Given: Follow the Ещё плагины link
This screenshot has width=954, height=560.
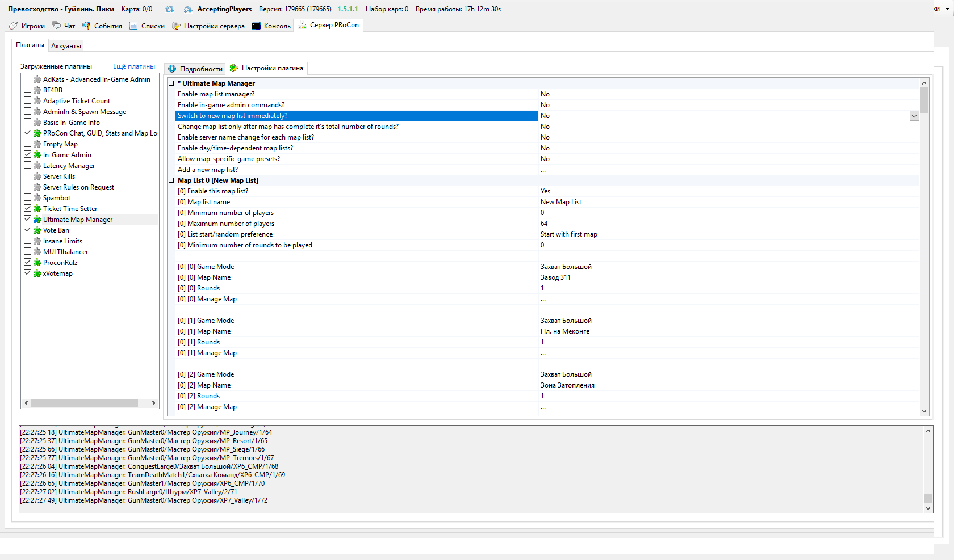Looking at the screenshot, I should pyautogui.click(x=133, y=66).
